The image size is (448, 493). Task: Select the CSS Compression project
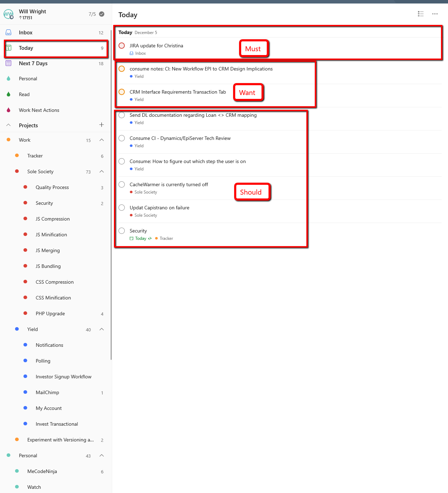click(x=55, y=282)
